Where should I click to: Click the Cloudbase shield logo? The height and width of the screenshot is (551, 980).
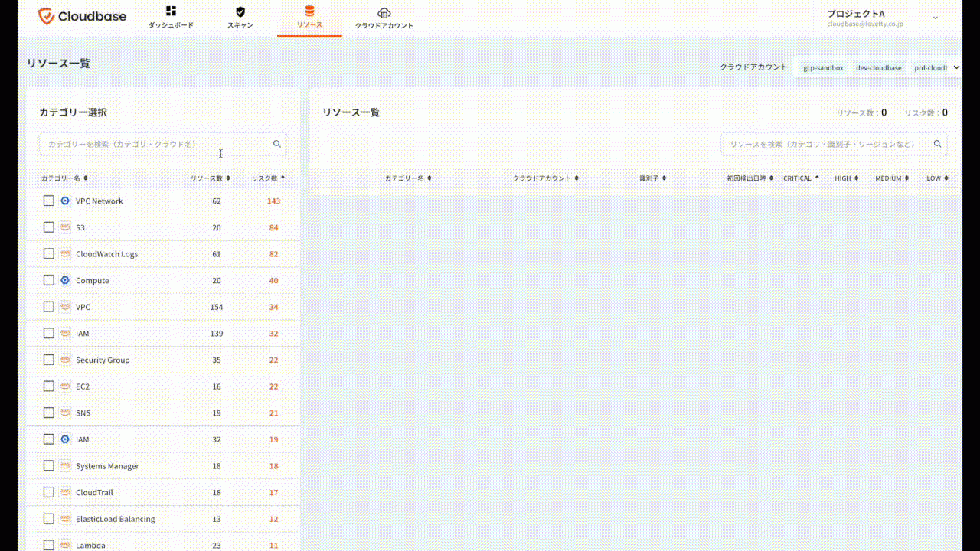47,16
